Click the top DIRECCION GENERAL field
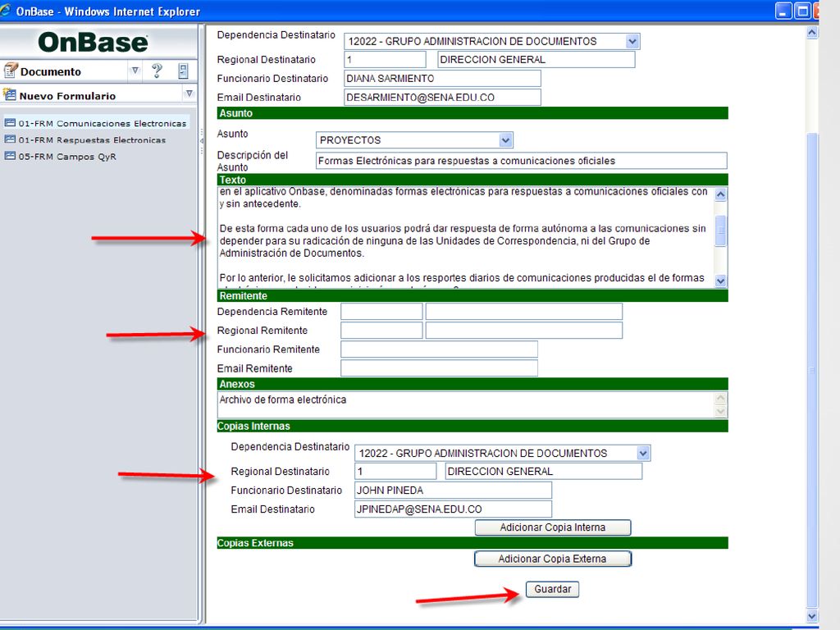 click(x=536, y=59)
